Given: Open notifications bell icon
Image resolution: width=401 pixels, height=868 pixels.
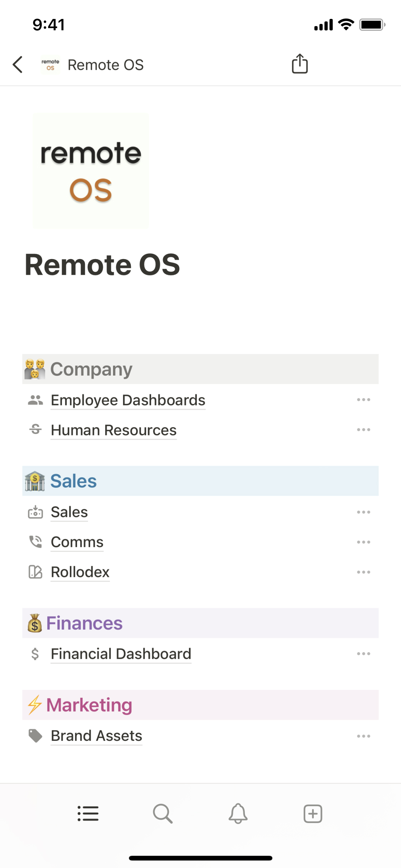Looking at the screenshot, I should (238, 814).
